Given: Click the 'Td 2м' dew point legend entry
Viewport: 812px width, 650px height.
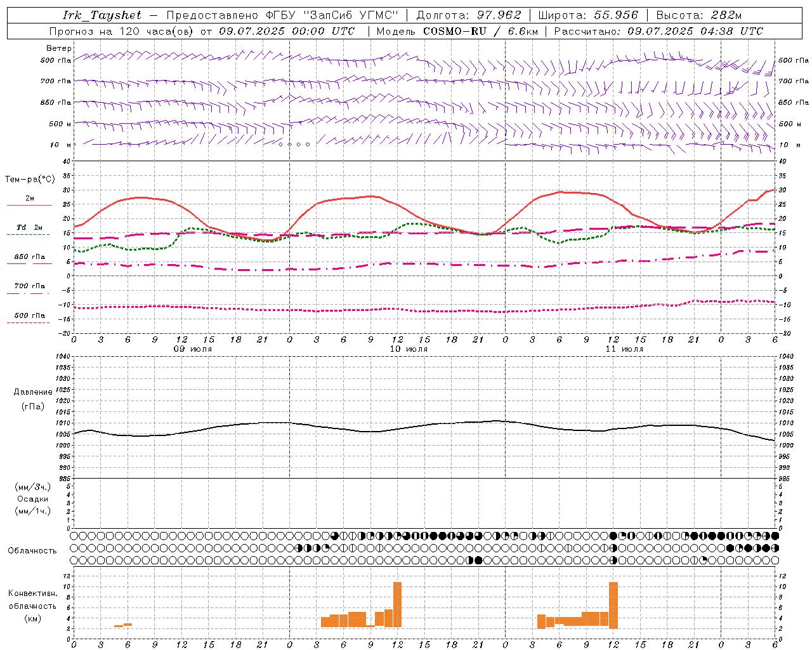Looking at the screenshot, I should point(30,227).
